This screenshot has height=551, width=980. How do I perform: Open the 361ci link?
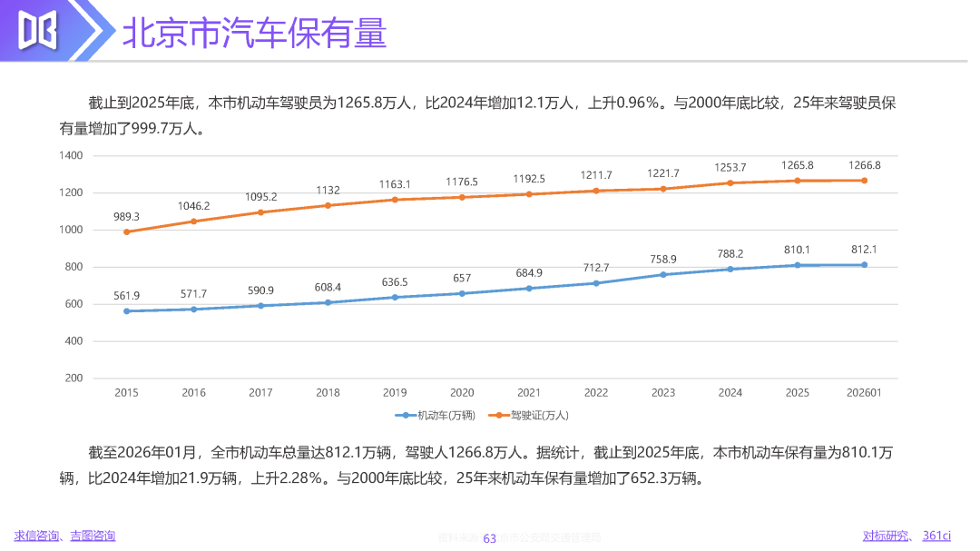tap(936, 536)
